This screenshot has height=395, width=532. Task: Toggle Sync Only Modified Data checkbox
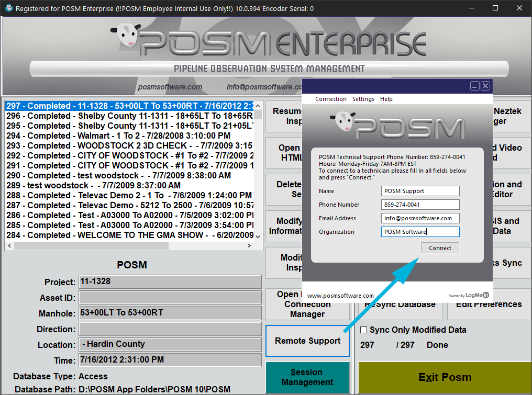[x=364, y=330]
